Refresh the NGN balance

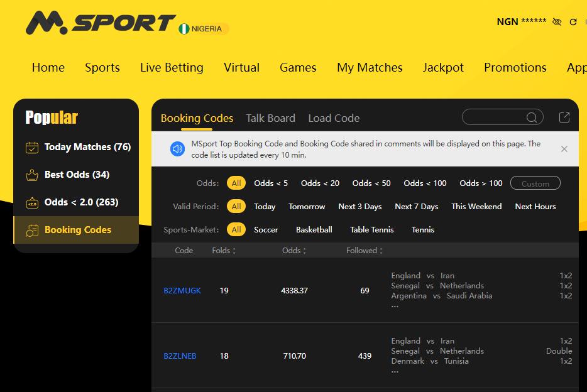pyautogui.click(x=573, y=22)
